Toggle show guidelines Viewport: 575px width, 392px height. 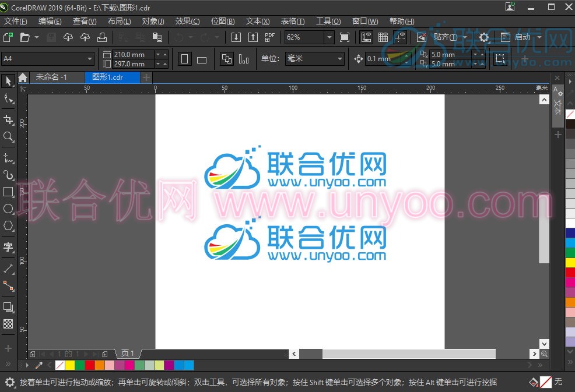(x=400, y=37)
